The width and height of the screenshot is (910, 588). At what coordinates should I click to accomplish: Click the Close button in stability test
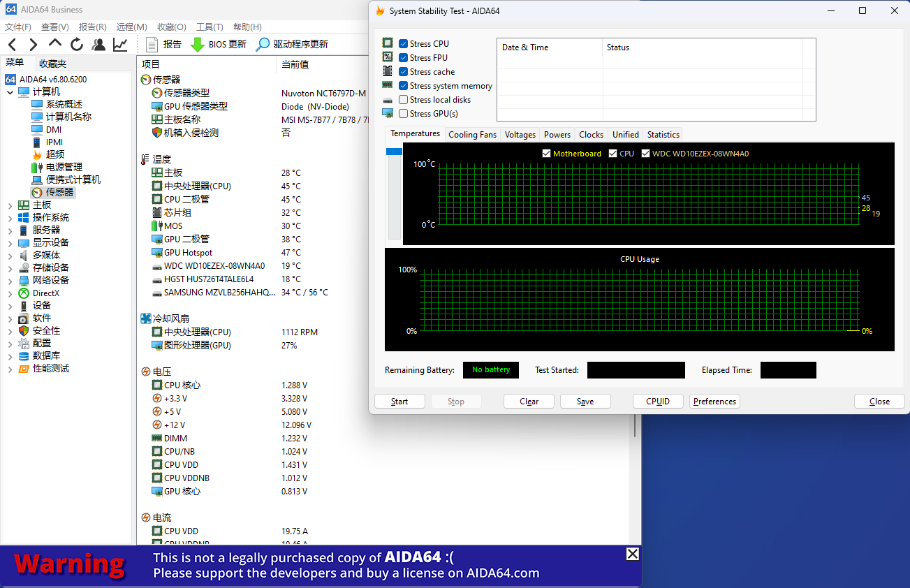coord(879,402)
